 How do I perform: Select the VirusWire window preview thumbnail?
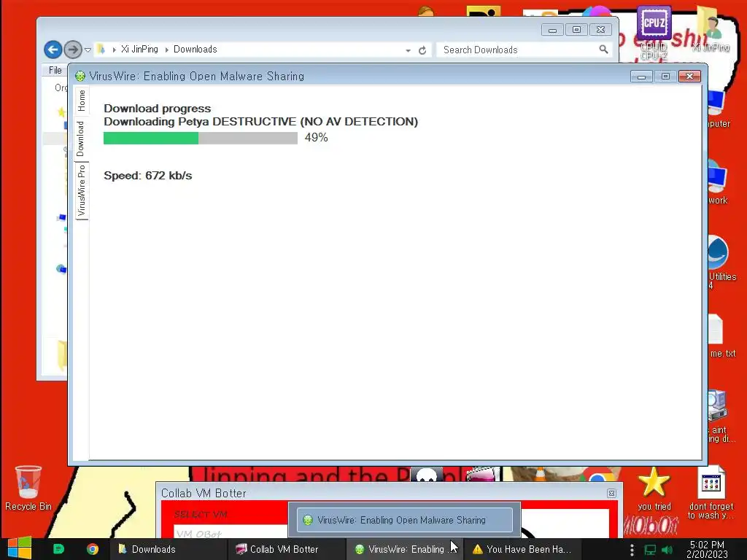[x=404, y=520]
